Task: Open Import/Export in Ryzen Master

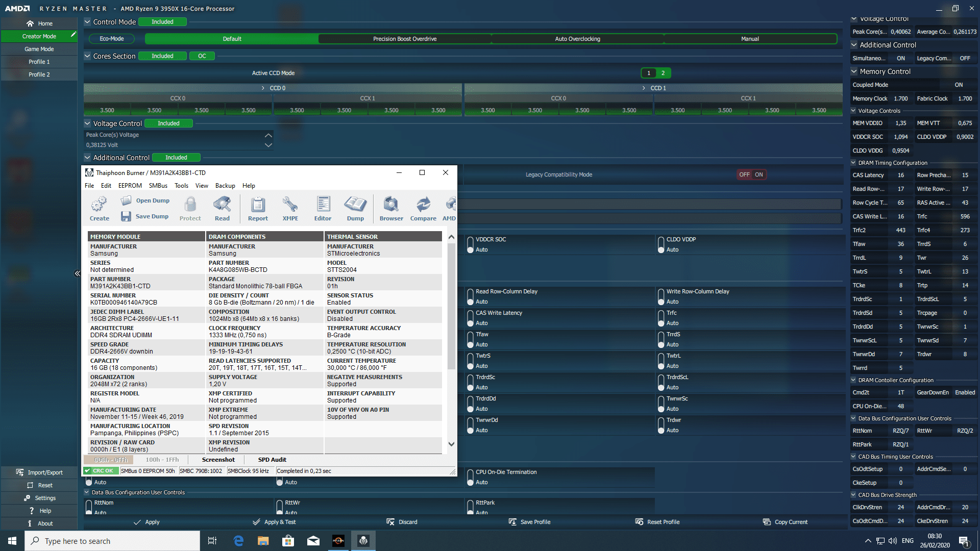Action: (x=39, y=472)
